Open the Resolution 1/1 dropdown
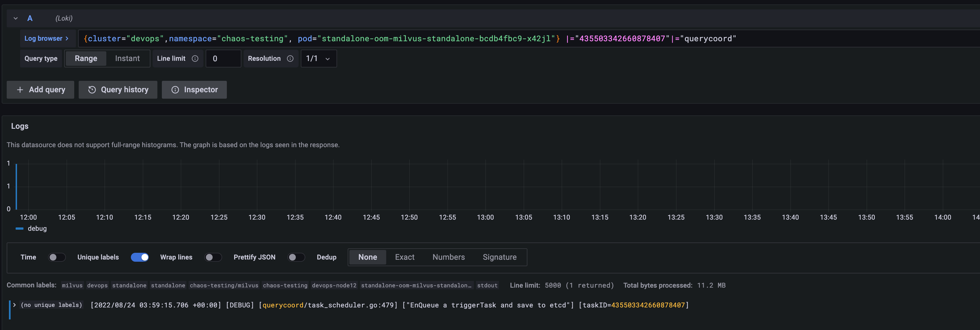Screen dimensions: 980x330 click(318, 59)
